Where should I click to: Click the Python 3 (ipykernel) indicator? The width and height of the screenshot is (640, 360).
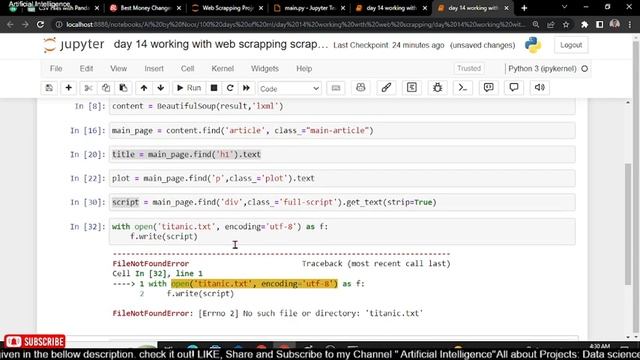click(x=542, y=69)
